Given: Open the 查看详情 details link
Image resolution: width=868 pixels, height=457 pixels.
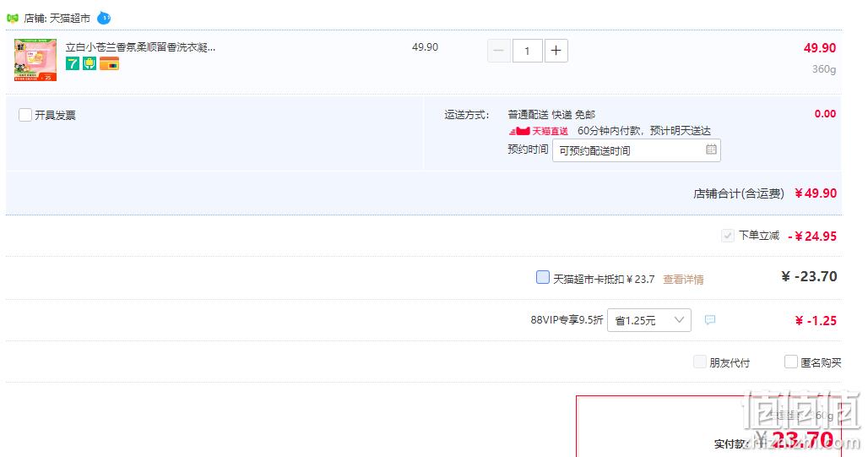Looking at the screenshot, I should [x=683, y=280].
